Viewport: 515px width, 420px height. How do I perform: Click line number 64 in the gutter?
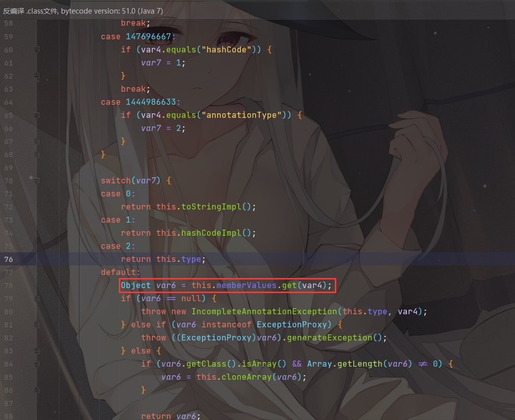tap(9, 102)
